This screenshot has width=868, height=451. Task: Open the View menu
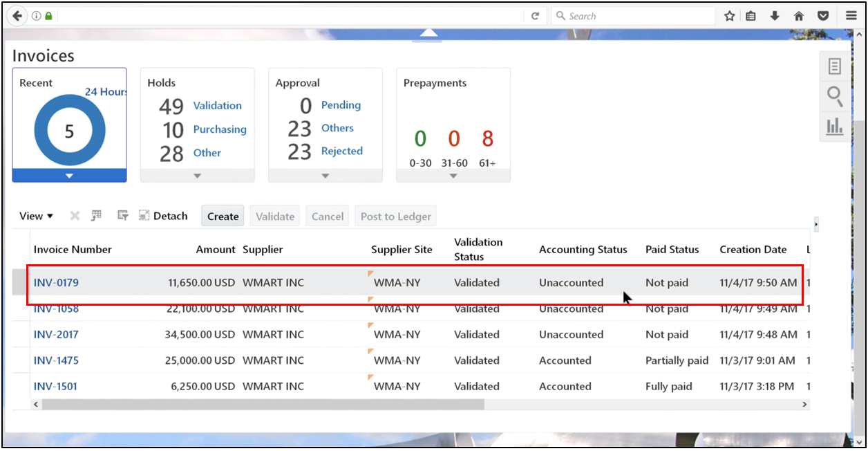(x=35, y=215)
